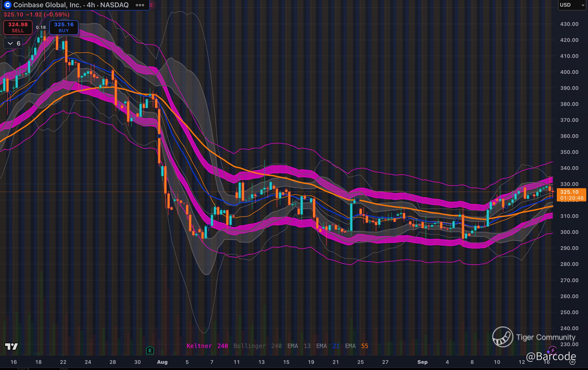
Task: Click the TradingView logo at bottom left
Action: point(12,346)
